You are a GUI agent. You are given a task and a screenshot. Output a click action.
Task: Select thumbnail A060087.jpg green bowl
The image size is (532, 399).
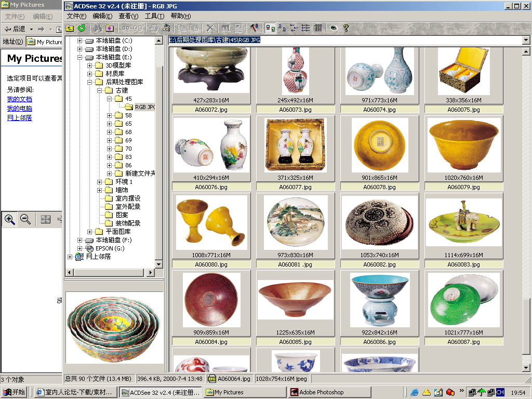[x=463, y=300]
